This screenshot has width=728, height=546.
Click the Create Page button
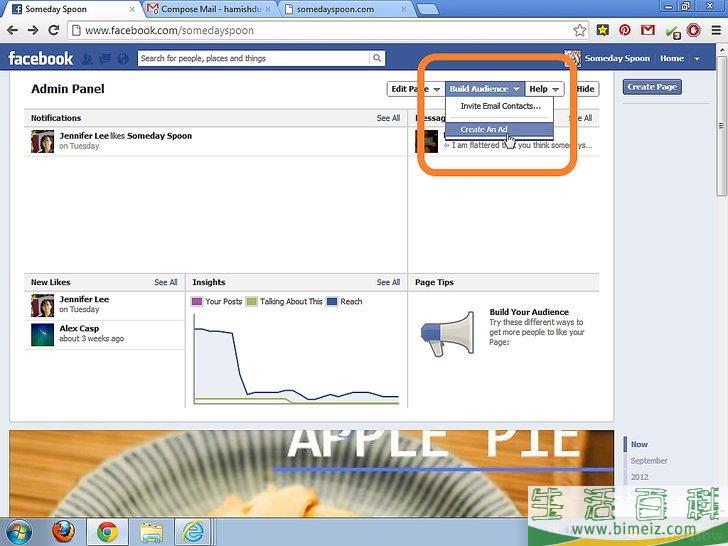click(652, 87)
